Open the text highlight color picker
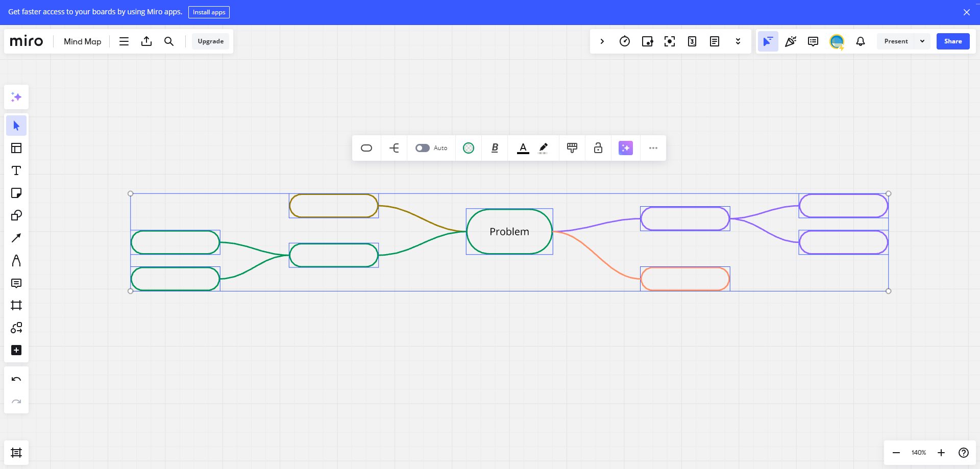This screenshot has height=469, width=980. tap(544, 148)
